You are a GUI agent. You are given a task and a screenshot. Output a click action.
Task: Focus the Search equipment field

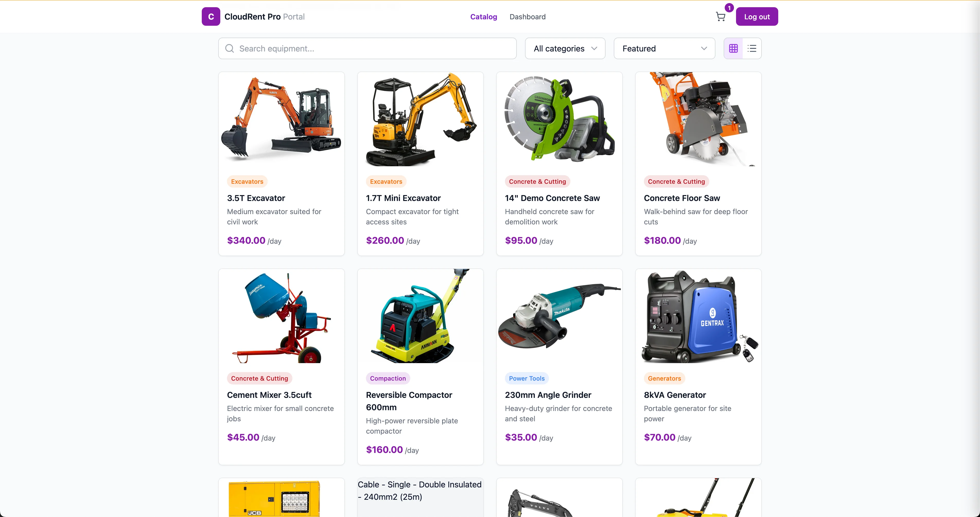pyautogui.click(x=367, y=48)
